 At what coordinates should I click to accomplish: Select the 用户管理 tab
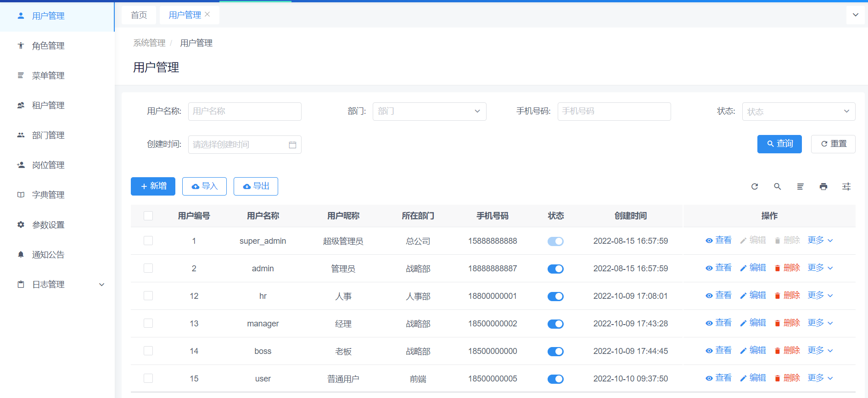coord(185,15)
